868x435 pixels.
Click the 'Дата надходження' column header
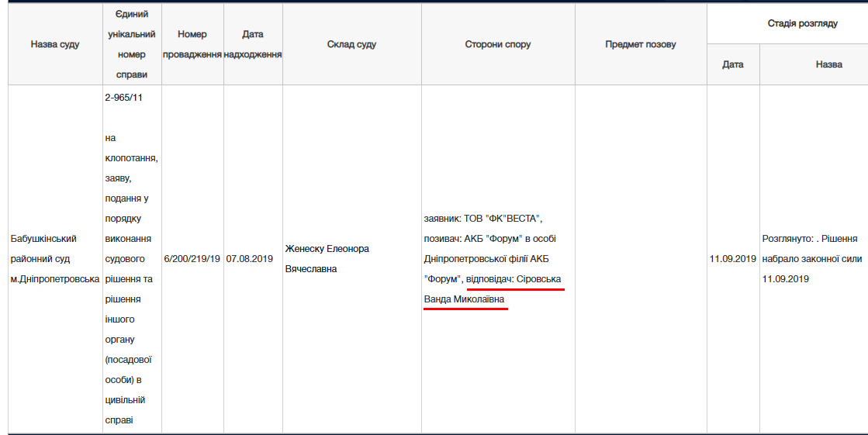coord(252,44)
